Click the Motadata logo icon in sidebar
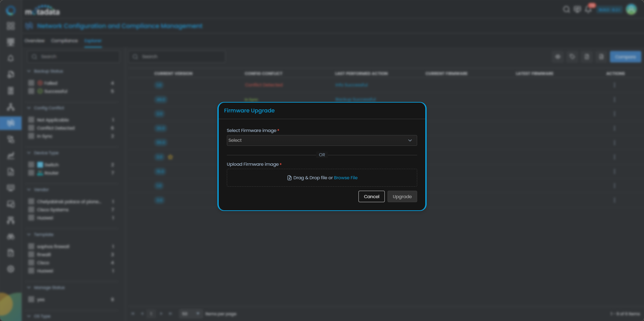This screenshot has height=321, width=644. coord(11,10)
